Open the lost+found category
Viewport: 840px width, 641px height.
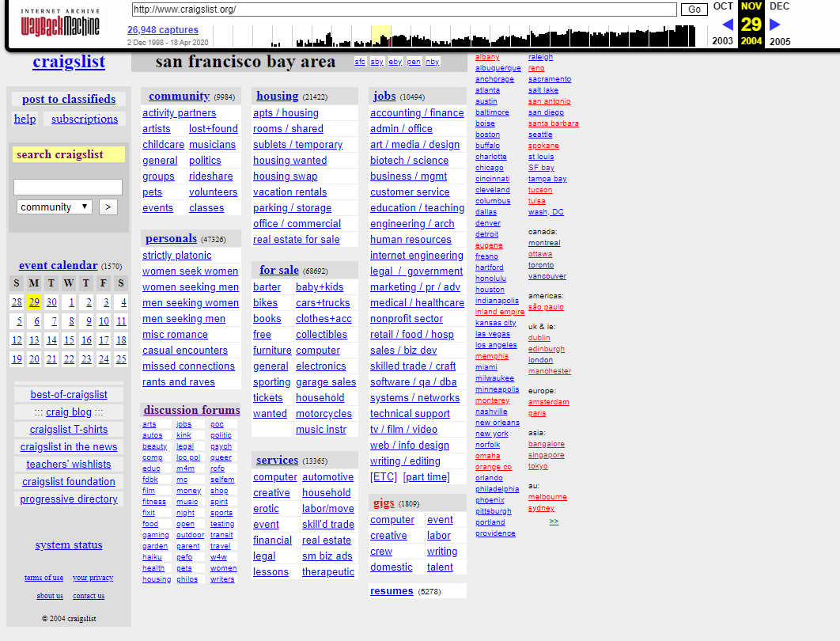click(214, 129)
